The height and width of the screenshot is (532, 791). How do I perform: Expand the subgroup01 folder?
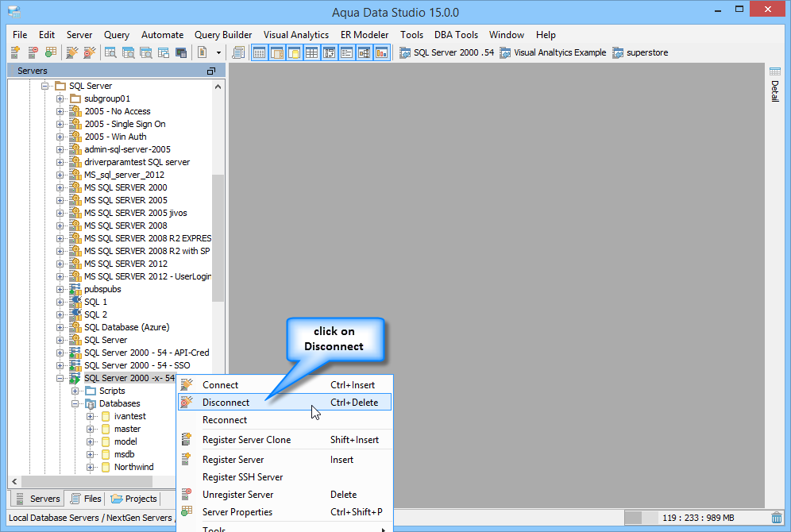click(x=60, y=98)
